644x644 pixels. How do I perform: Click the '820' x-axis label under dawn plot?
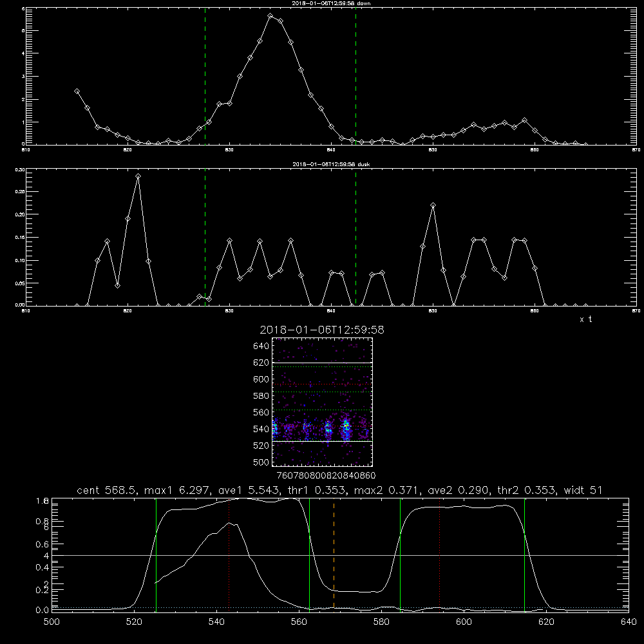point(128,150)
